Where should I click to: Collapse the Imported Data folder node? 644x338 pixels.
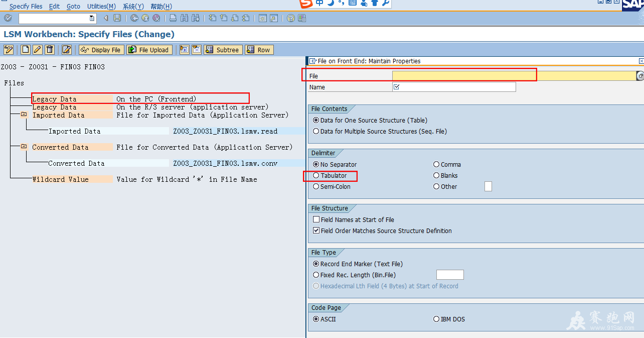pos(24,115)
